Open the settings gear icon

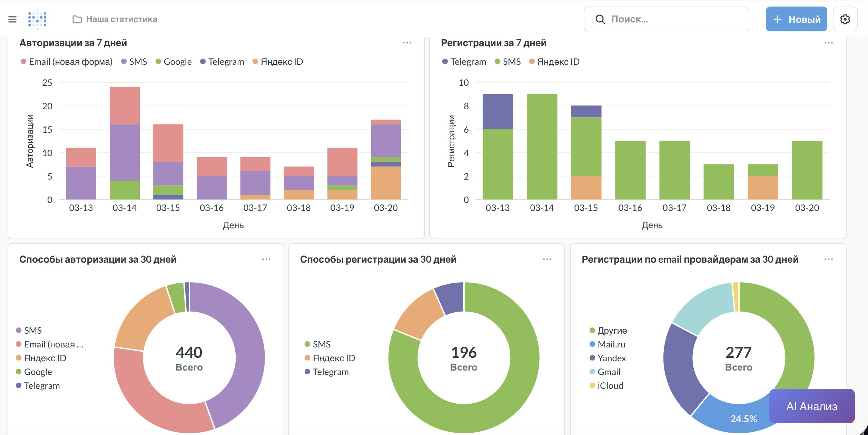845,19
